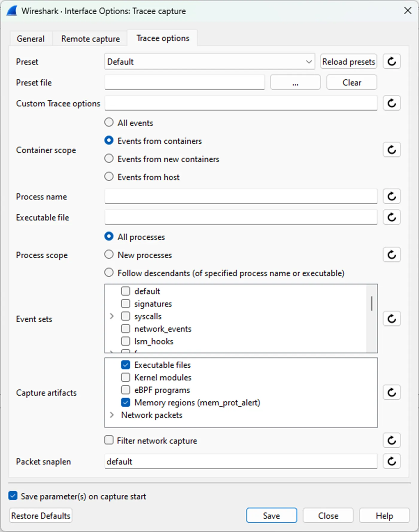Viewport: 419px width, 532px height.
Task: Toggle Save parameter(s) on capture start
Action: click(13, 496)
